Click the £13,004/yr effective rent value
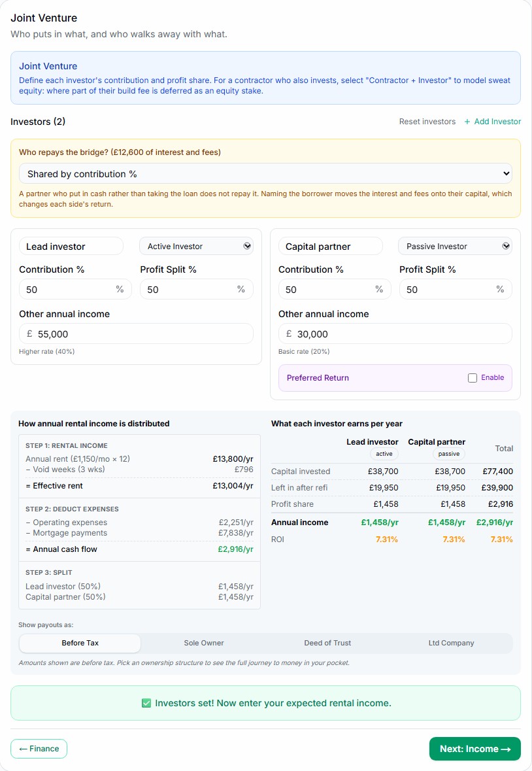Image resolution: width=532 pixels, height=771 pixels. [x=233, y=486]
